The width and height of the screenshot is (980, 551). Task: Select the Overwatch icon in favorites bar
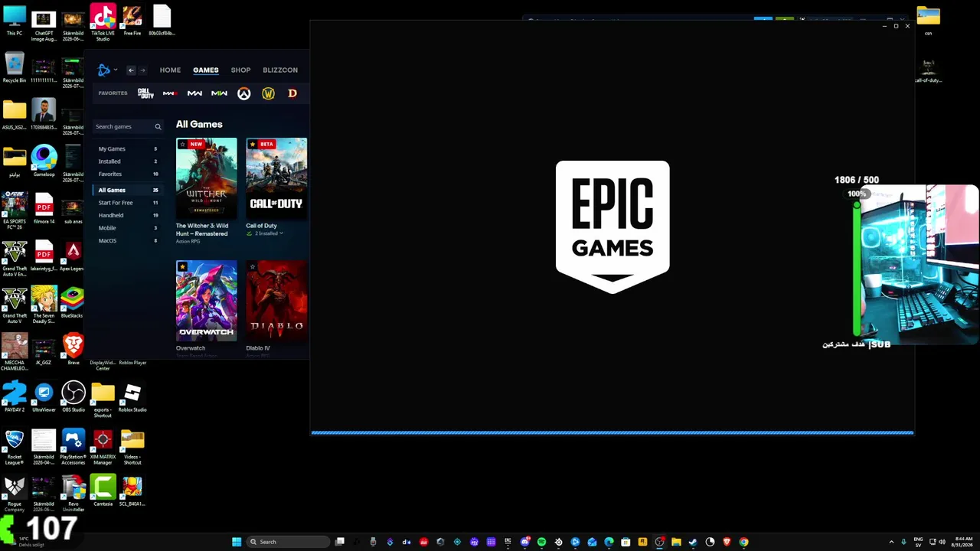243,93
